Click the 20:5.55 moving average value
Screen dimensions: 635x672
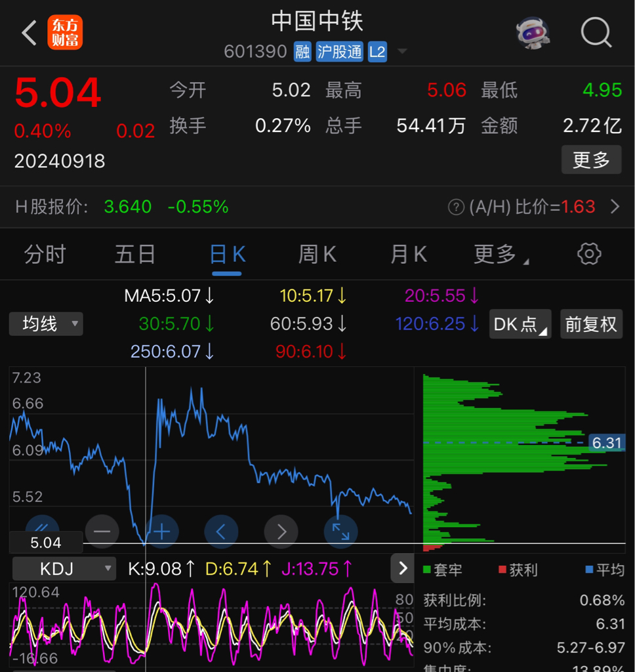[441, 296]
